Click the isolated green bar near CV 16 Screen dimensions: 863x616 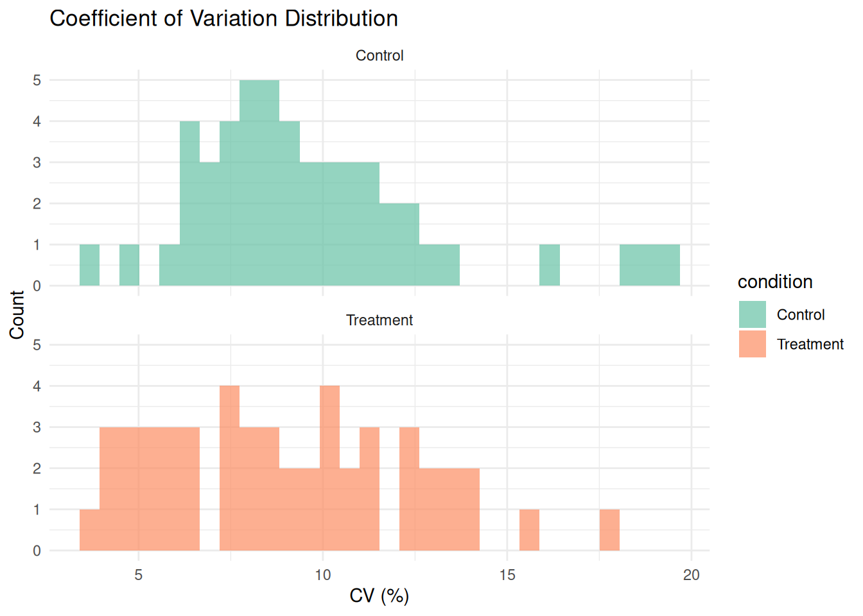point(550,265)
